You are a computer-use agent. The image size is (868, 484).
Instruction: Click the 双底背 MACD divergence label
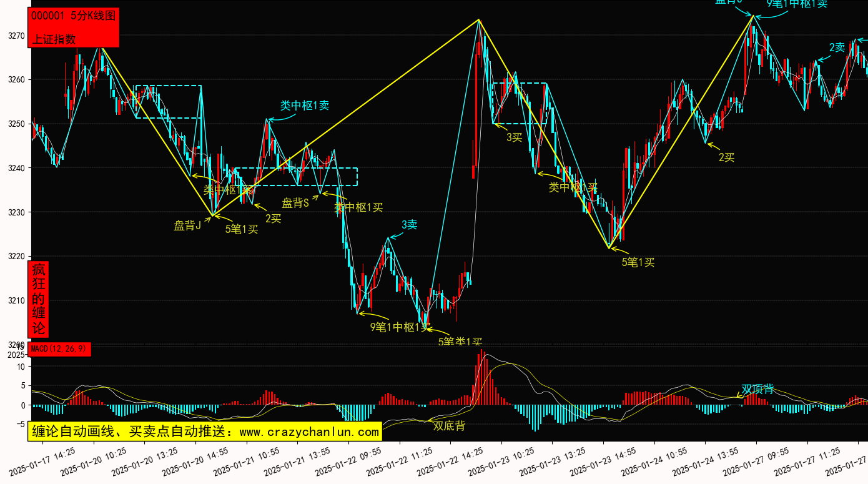click(x=449, y=426)
